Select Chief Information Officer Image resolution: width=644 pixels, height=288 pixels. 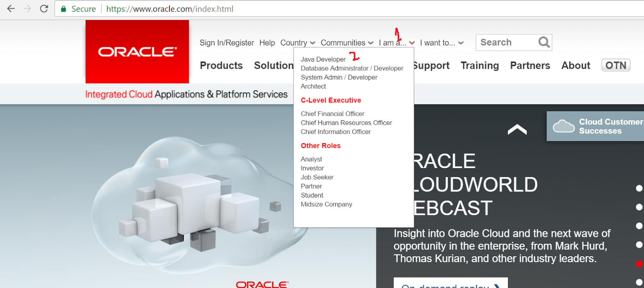point(336,132)
